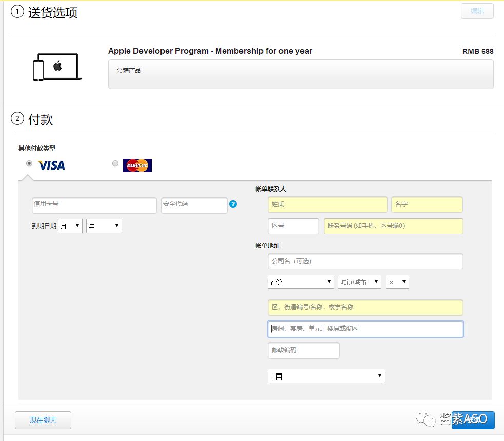This screenshot has width=504, height=441.
Task: Open the 城镇/城市 city dropdown
Action: click(x=359, y=282)
